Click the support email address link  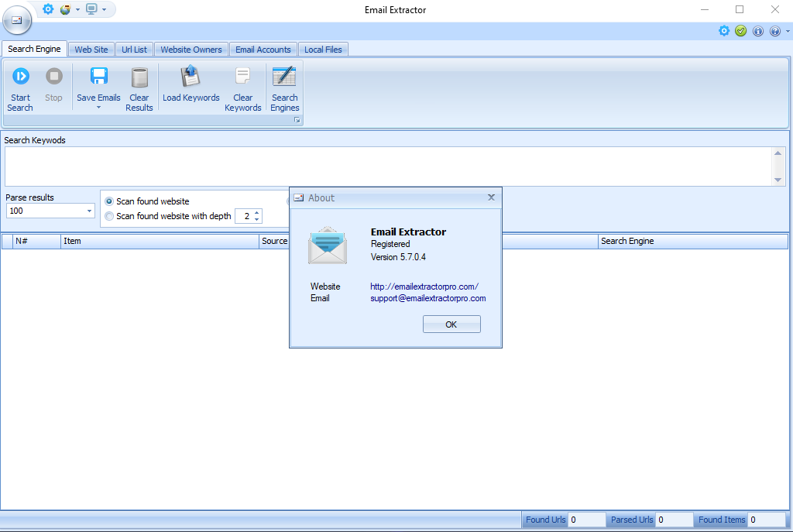427,298
